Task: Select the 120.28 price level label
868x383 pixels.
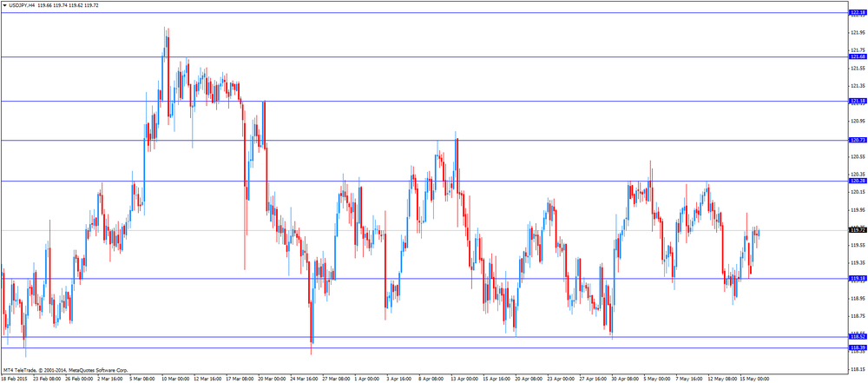Action: pyautogui.click(x=858, y=181)
